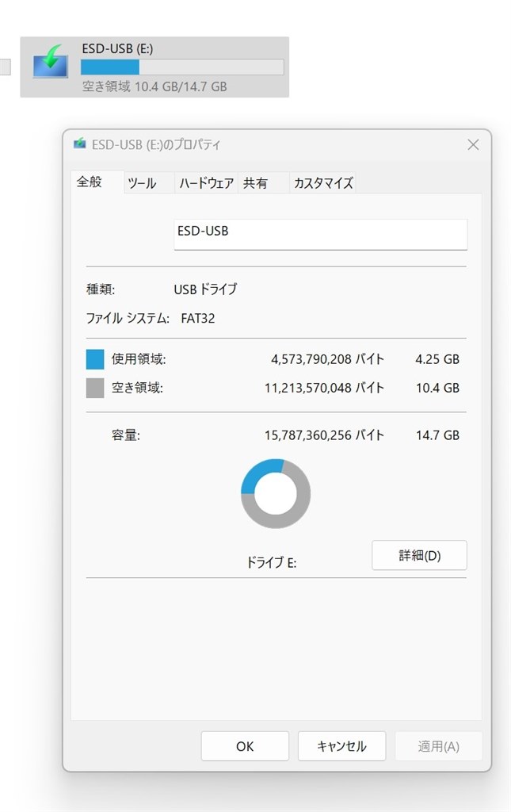Click the text 空き領域 10.4 GB/14.7 GB
Image resolution: width=511 pixels, height=812 pixels.
[154, 86]
